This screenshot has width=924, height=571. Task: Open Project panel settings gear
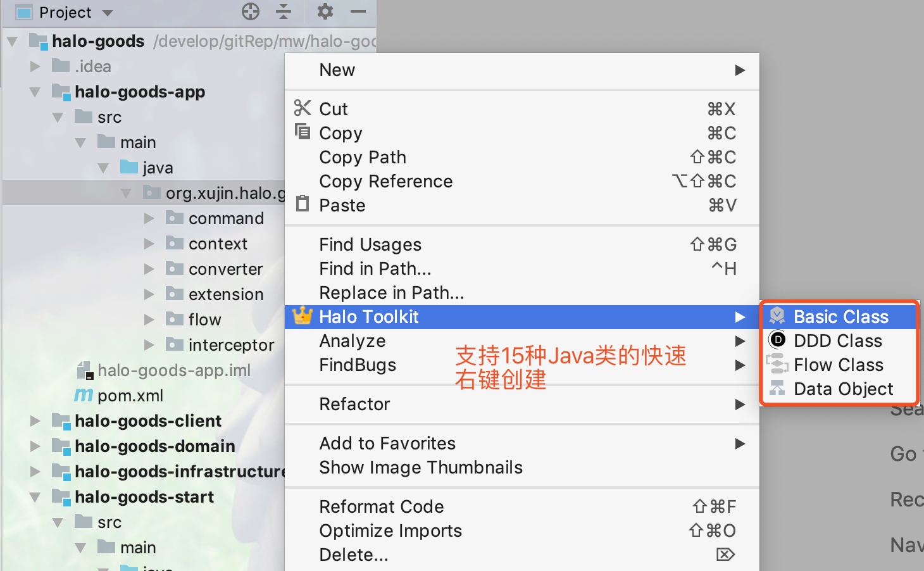coord(325,11)
